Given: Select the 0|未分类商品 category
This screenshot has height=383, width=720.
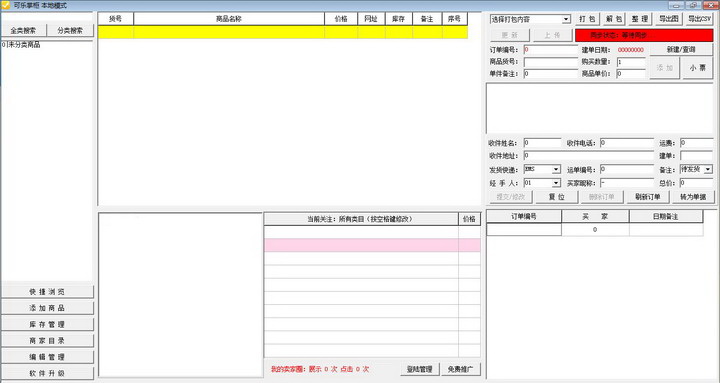Looking at the screenshot, I should [21, 45].
